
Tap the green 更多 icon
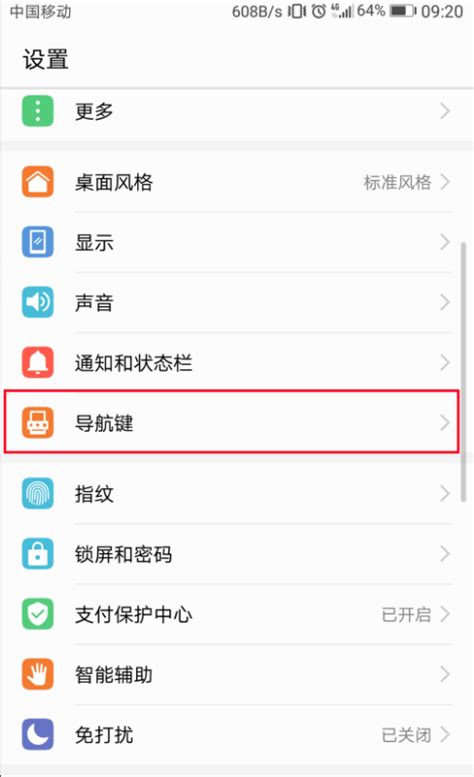(38, 111)
